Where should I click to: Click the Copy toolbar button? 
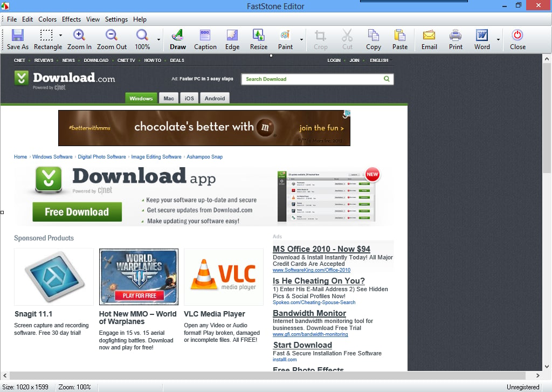[373, 39]
